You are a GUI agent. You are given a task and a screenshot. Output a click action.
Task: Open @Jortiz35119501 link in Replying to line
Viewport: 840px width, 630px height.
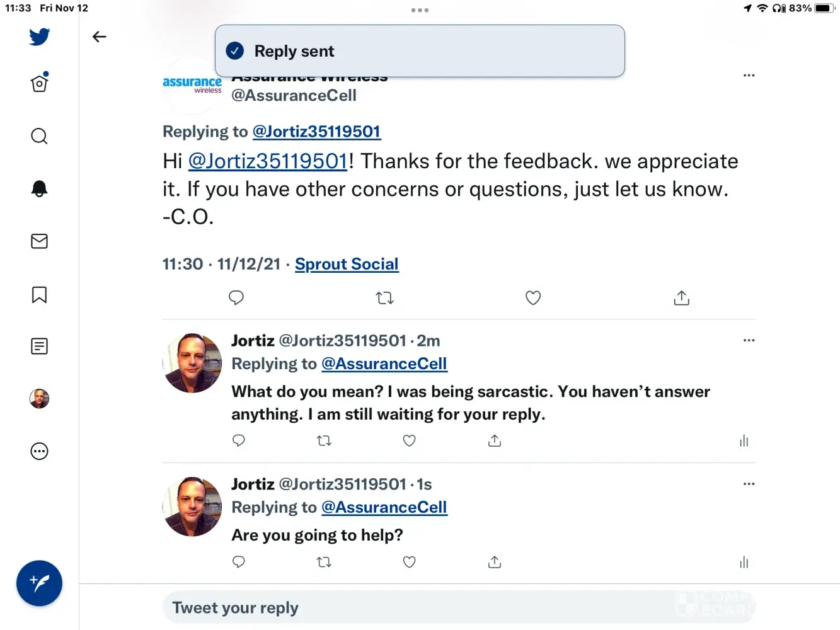pos(316,132)
